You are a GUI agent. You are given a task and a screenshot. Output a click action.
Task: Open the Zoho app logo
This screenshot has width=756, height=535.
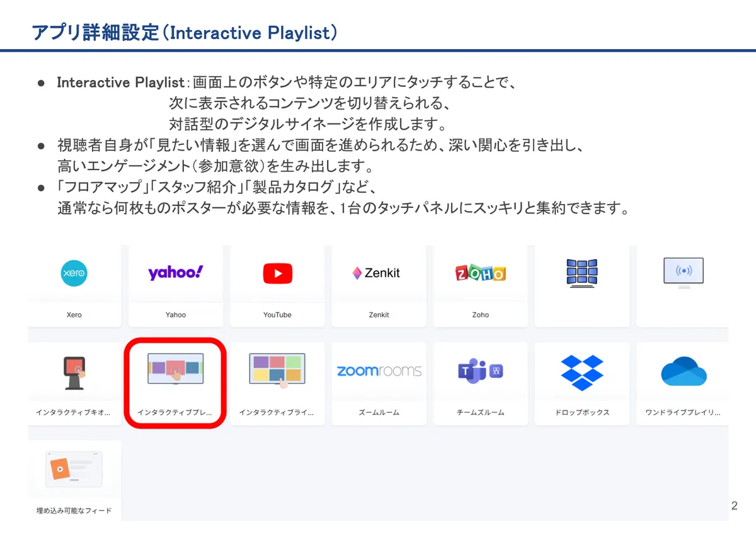point(480,273)
